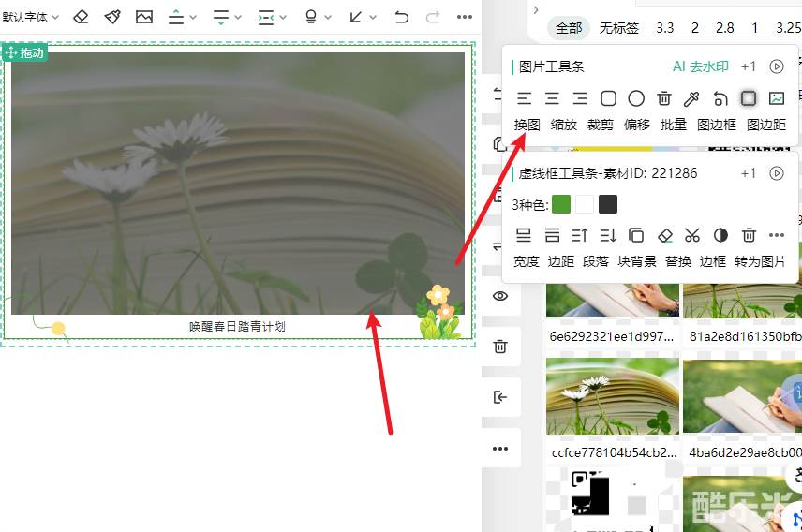The width and height of the screenshot is (802, 532).
Task: Click the trash icon in the side strip
Action: (x=500, y=347)
